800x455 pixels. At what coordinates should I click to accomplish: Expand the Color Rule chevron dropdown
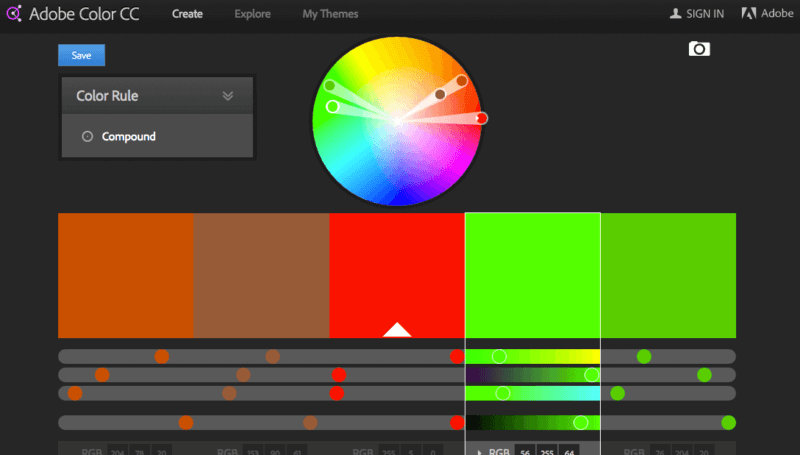pos(228,97)
